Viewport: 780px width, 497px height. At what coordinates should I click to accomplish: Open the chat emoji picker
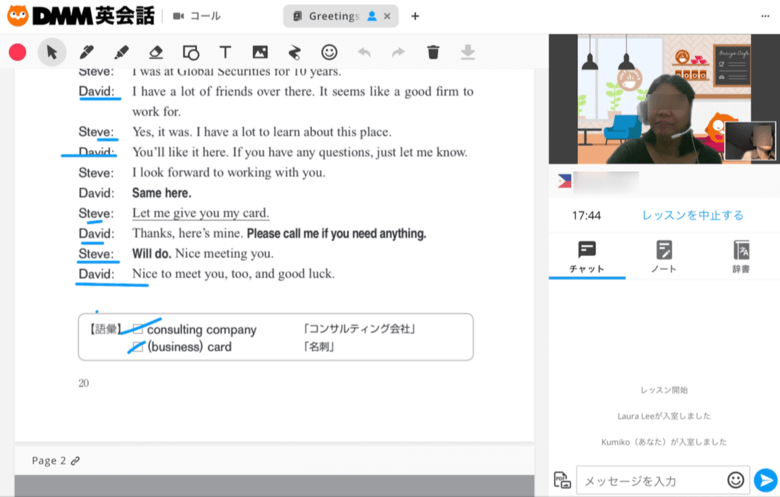coord(736,480)
